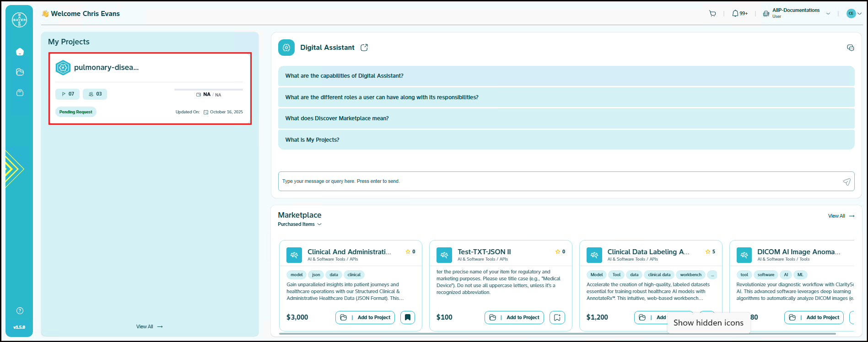
Task: Click Add to Project for Test-TXT-JSON II
Action: click(x=514, y=317)
